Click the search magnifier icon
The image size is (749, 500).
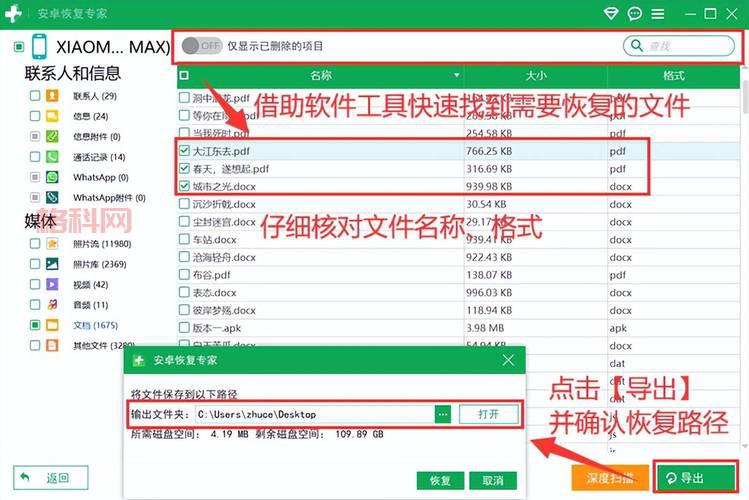pos(637,46)
